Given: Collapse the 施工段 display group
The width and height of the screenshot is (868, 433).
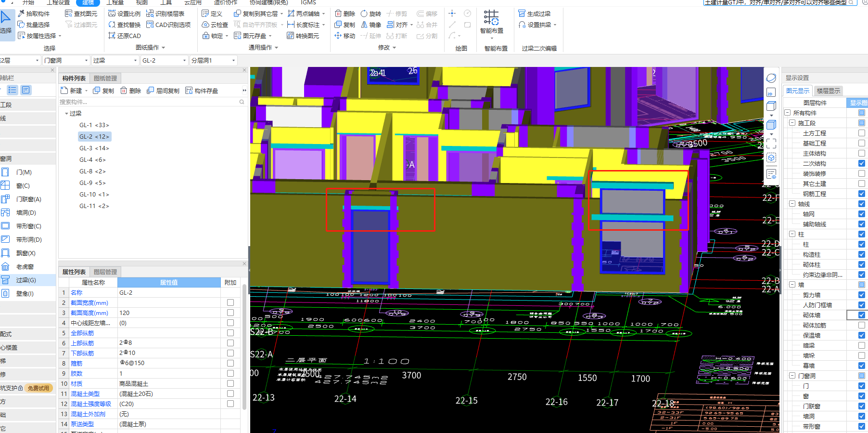Looking at the screenshot, I should point(792,123).
